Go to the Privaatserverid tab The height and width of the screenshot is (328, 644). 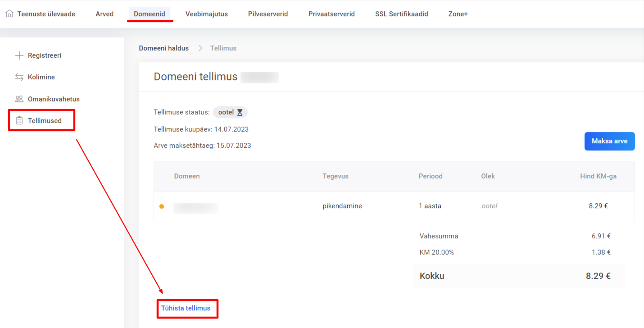331,14
